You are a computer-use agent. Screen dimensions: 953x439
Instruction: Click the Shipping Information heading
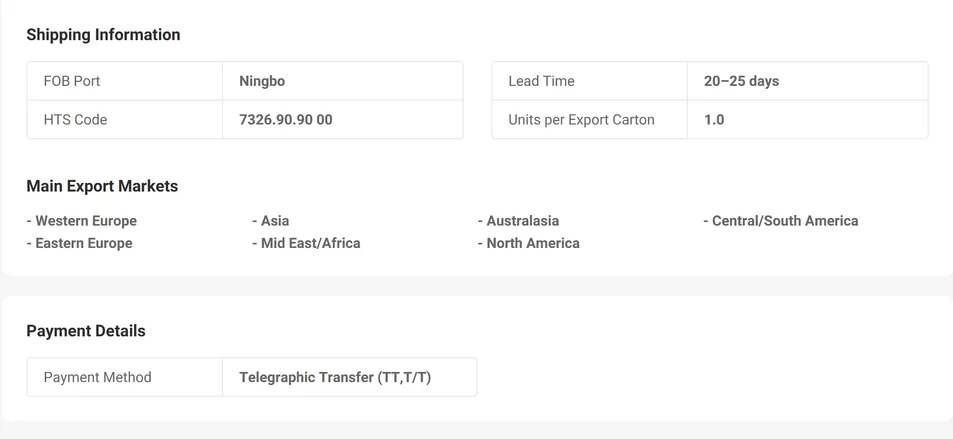point(103,35)
